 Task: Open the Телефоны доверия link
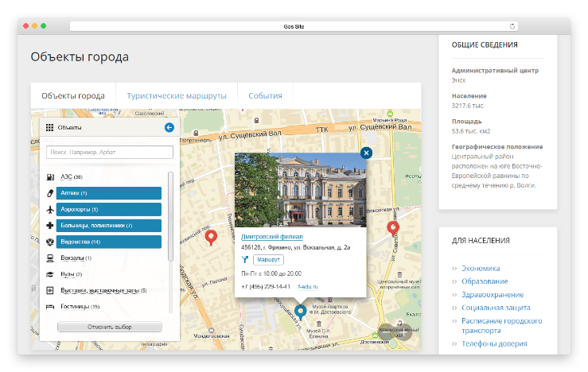pyautogui.click(x=494, y=344)
